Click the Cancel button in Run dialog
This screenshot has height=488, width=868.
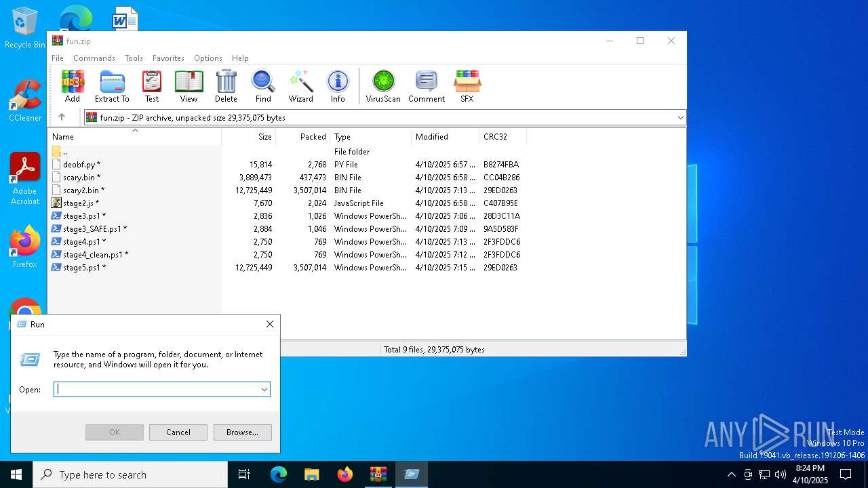(178, 432)
